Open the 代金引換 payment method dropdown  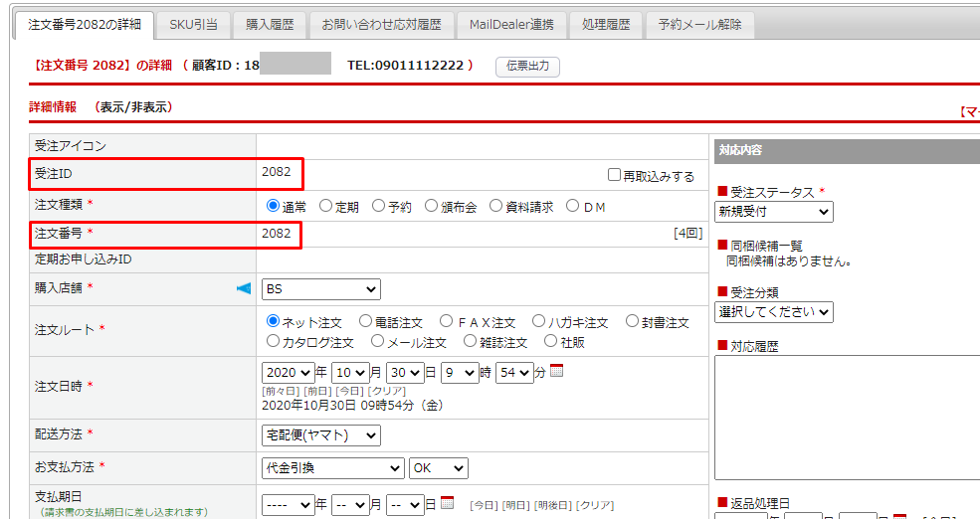333,468
